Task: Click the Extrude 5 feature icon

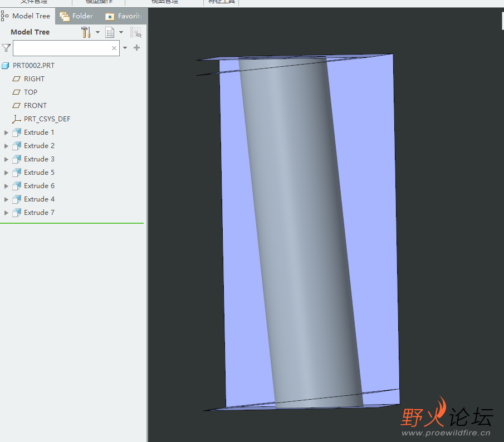Action: coord(17,173)
